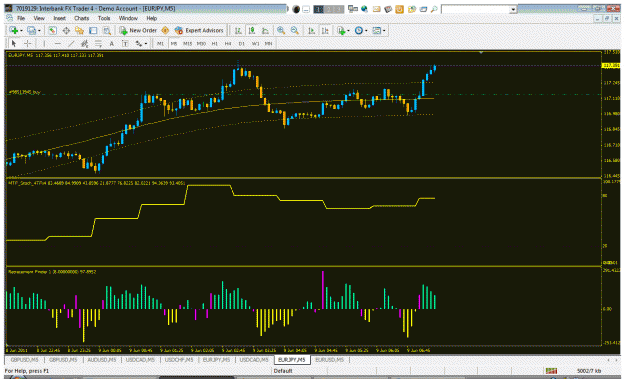The height and width of the screenshot is (379, 625).
Task: Select the text tool marked A
Action: click(112, 43)
